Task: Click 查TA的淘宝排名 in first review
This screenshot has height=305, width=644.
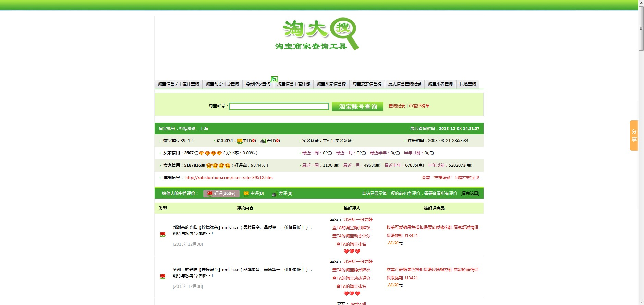Action: pyautogui.click(x=351, y=244)
